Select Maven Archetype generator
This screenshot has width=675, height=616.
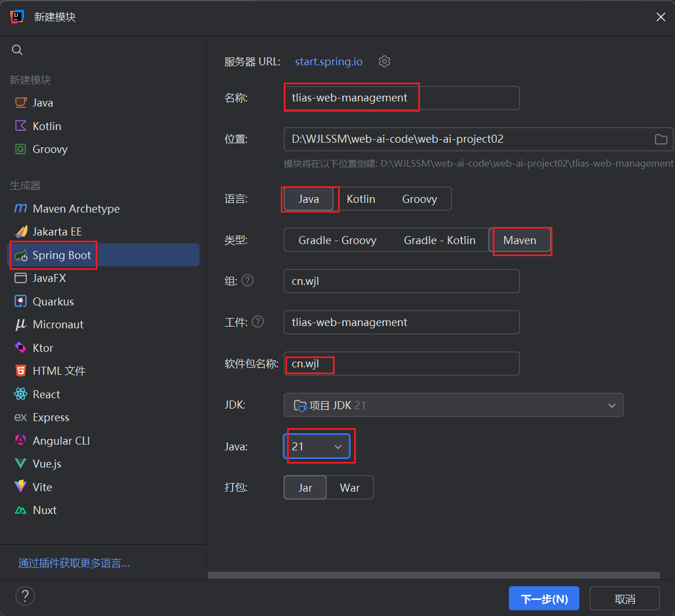coord(103,209)
